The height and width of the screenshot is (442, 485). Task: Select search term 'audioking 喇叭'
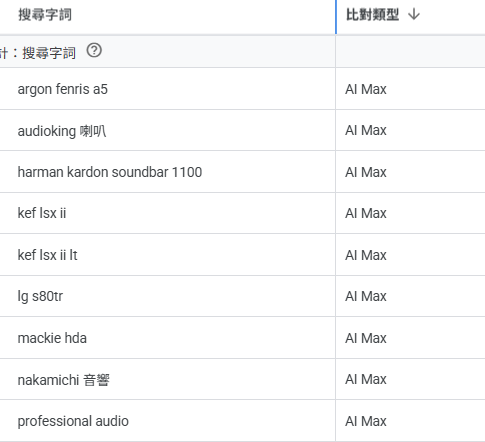62,131
